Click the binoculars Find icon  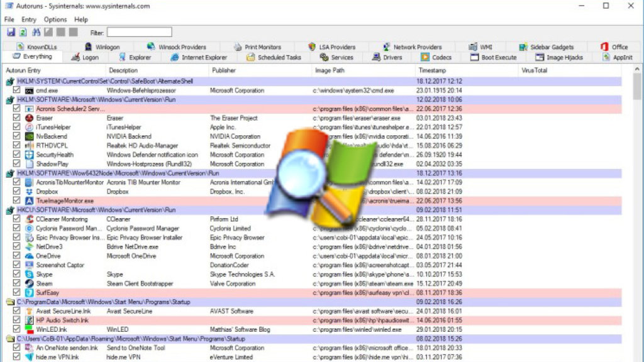coord(36,32)
